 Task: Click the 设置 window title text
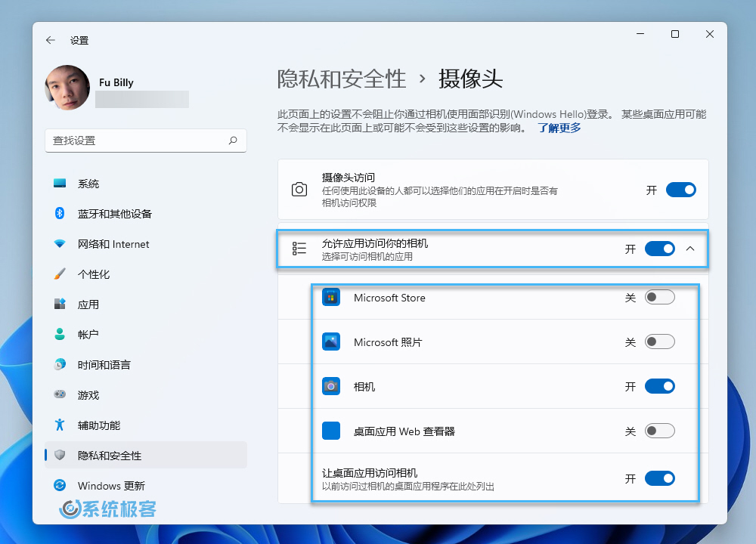click(x=79, y=41)
